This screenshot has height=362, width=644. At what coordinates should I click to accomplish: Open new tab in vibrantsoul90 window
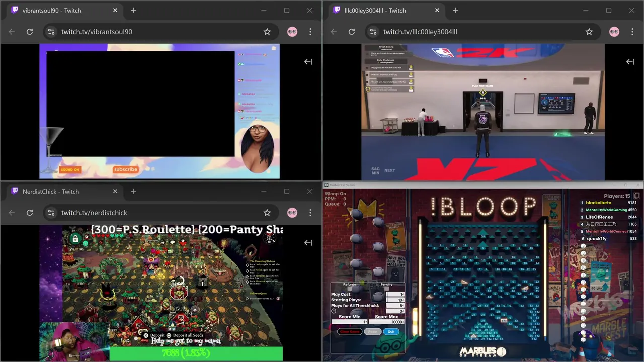click(133, 10)
